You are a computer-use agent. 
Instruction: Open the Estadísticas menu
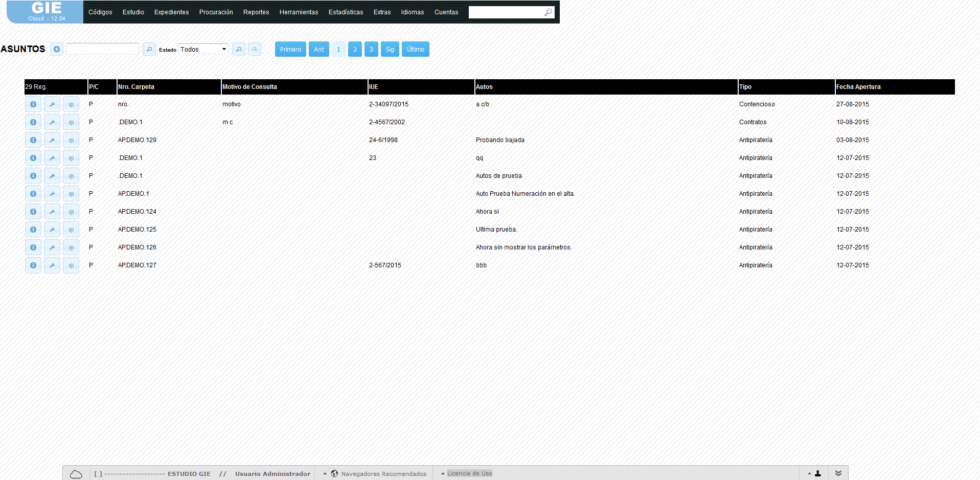(x=346, y=12)
